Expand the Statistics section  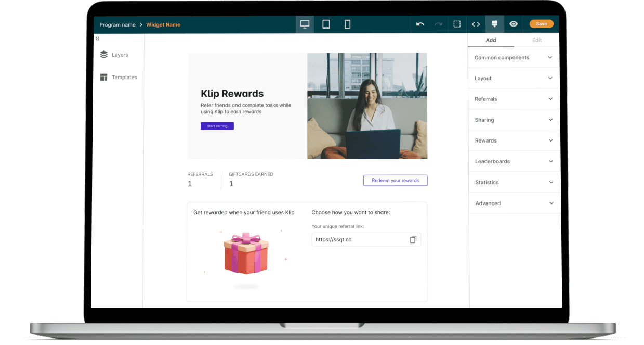coord(514,182)
